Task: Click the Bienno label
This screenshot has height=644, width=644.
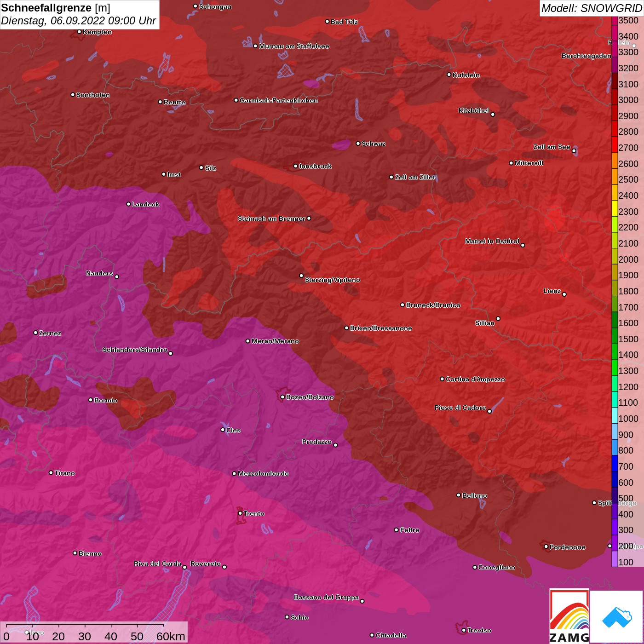Action: click(90, 553)
